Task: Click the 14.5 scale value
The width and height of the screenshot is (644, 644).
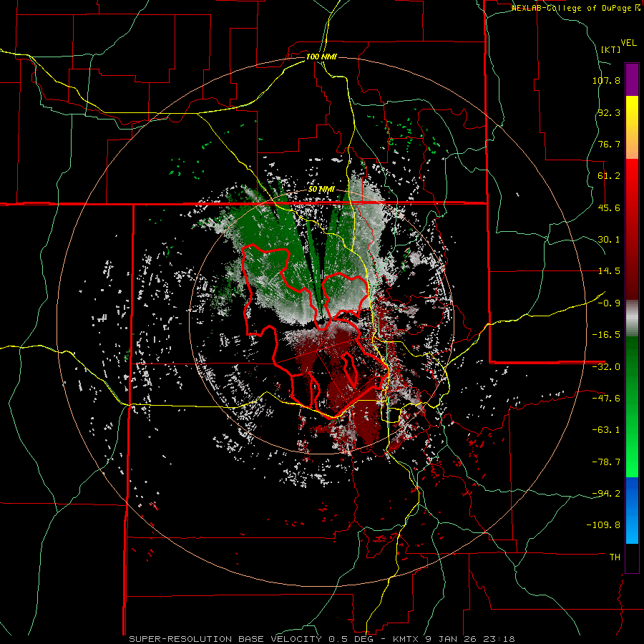Action: point(609,271)
